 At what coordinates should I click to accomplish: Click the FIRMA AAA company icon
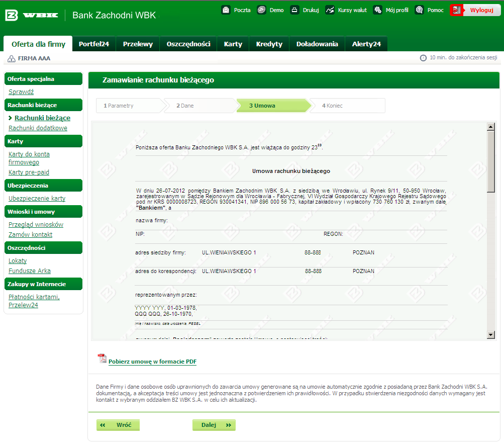click(x=11, y=58)
